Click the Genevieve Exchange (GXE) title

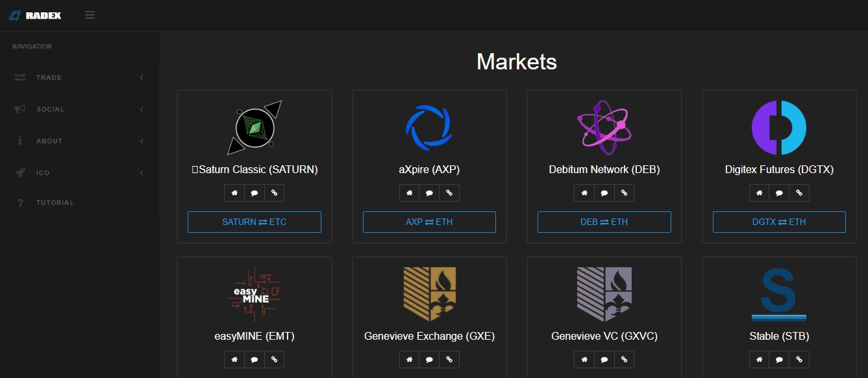pos(429,337)
